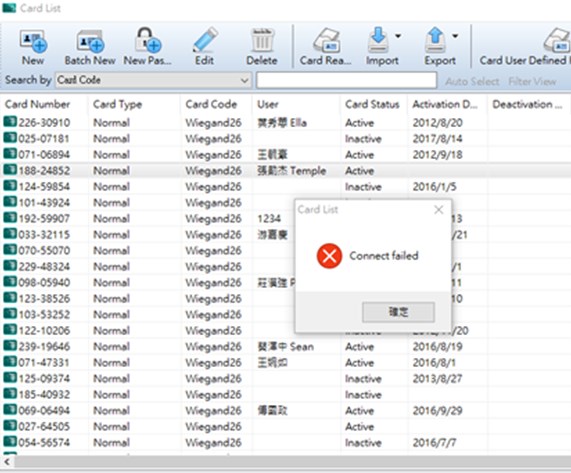The image size is (571, 473).
Task: Sort by Deactivation column header
Action: coord(527,105)
